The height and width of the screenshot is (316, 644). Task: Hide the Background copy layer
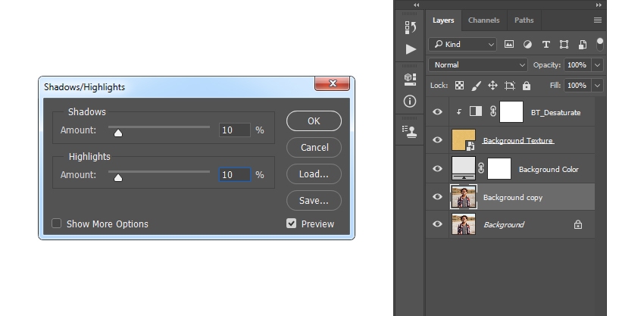(438, 197)
